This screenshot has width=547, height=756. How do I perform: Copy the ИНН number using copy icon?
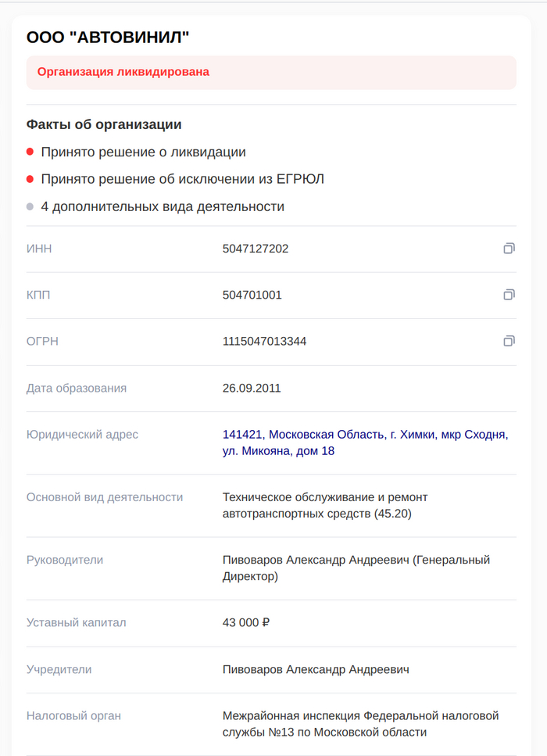509,249
